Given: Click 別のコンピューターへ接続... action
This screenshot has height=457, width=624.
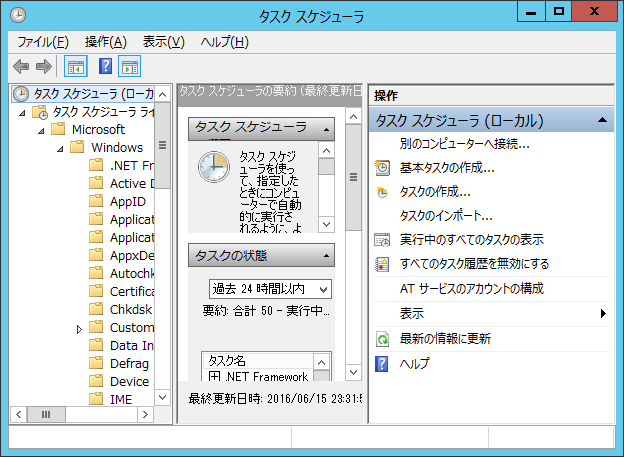Looking at the screenshot, I should pos(465,144).
